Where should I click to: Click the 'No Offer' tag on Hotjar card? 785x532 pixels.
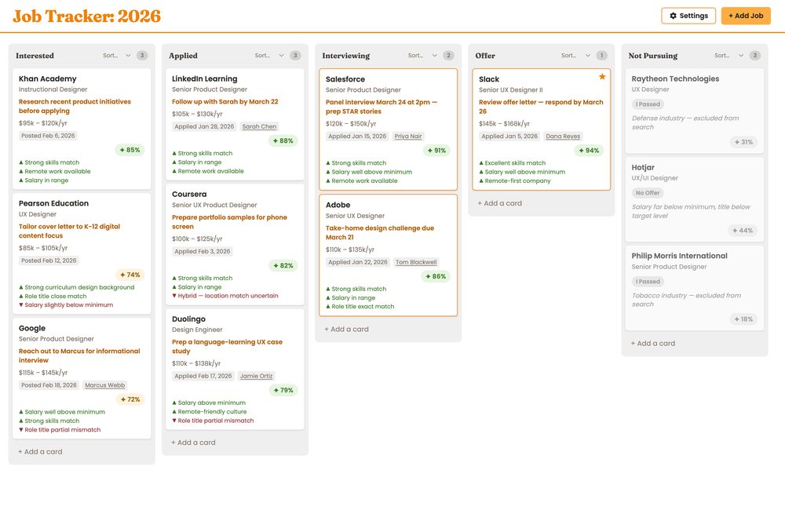pyautogui.click(x=648, y=193)
